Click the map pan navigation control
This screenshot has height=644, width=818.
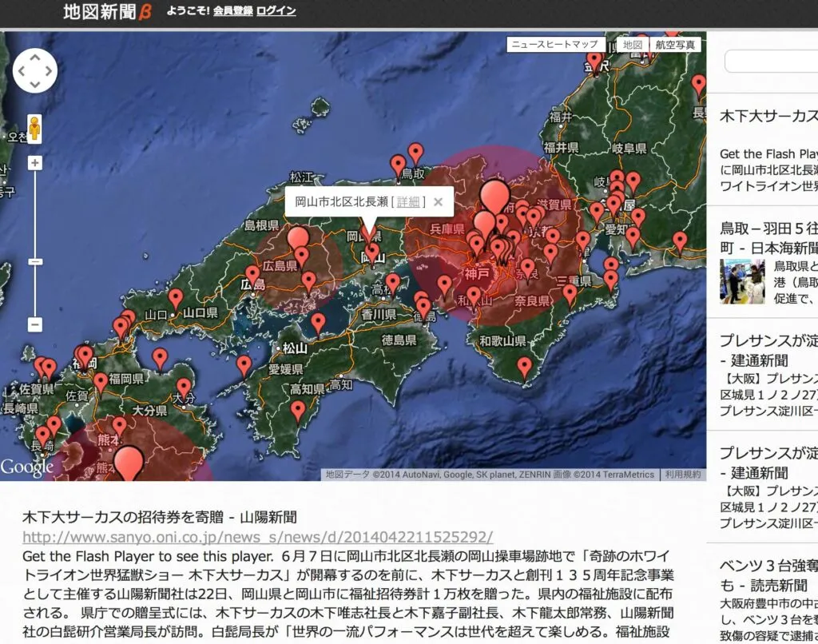tap(35, 70)
